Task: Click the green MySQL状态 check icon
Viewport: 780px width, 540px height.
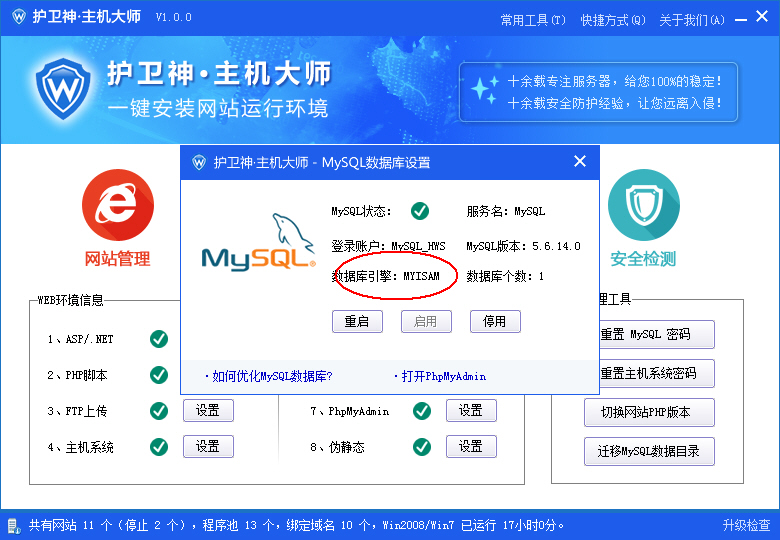Action: pos(420,211)
